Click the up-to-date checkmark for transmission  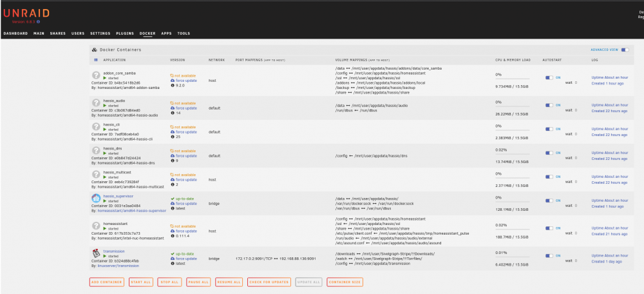(x=172, y=253)
